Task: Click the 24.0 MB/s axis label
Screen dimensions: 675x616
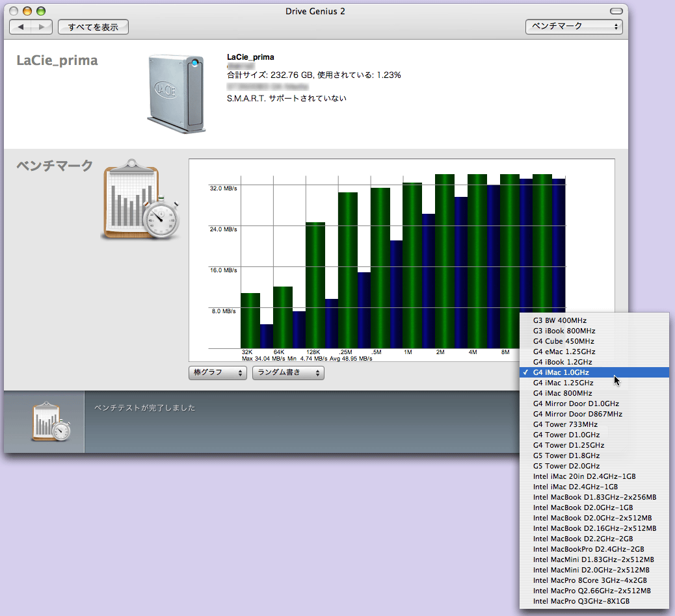Action: [224, 229]
